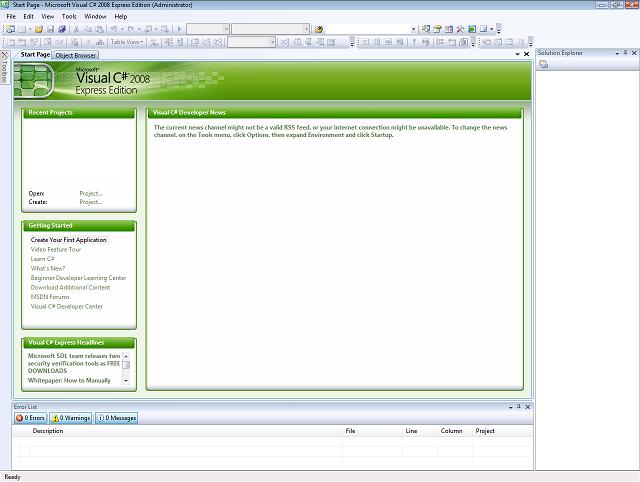This screenshot has width=640, height=482.
Task: Click the New Project toolbar icon
Action: [11, 29]
